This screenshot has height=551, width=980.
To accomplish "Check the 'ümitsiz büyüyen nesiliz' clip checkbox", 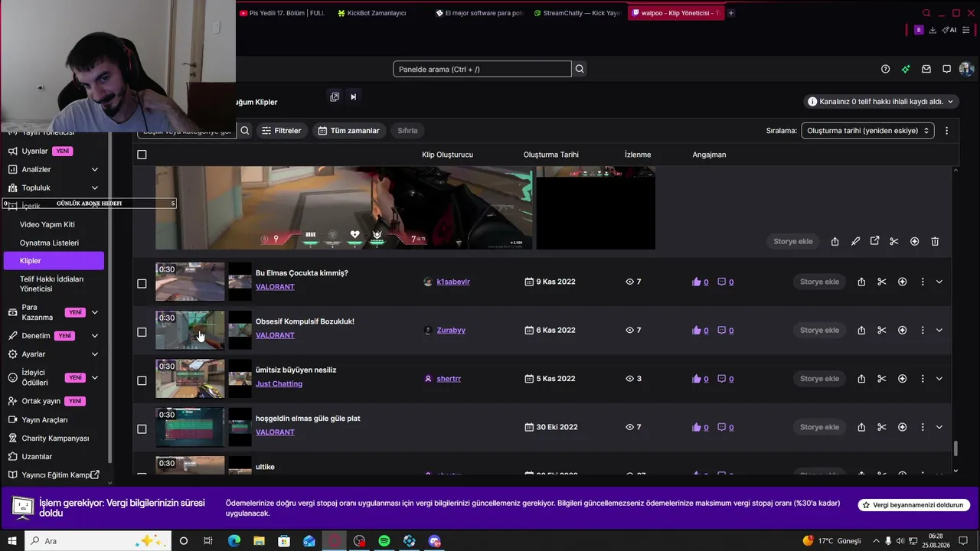I will pyautogui.click(x=142, y=380).
